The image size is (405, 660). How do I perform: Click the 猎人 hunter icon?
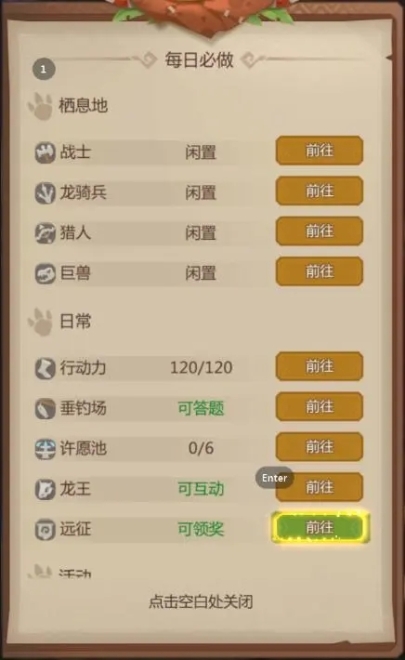[x=45, y=233]
